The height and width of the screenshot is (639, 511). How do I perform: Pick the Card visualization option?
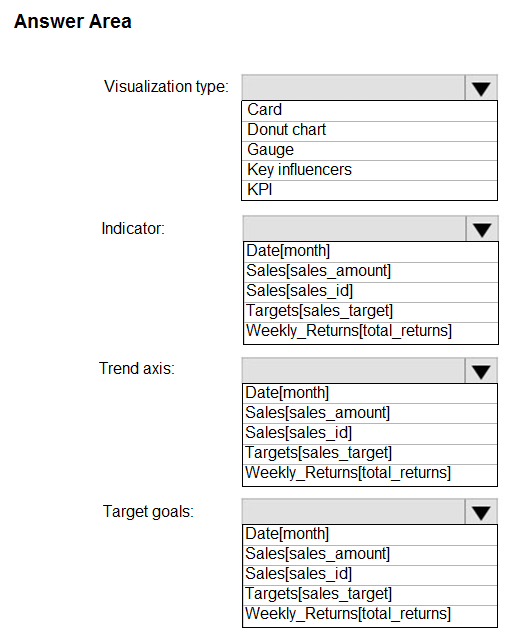pyautogui.click(x=369, y=110)
